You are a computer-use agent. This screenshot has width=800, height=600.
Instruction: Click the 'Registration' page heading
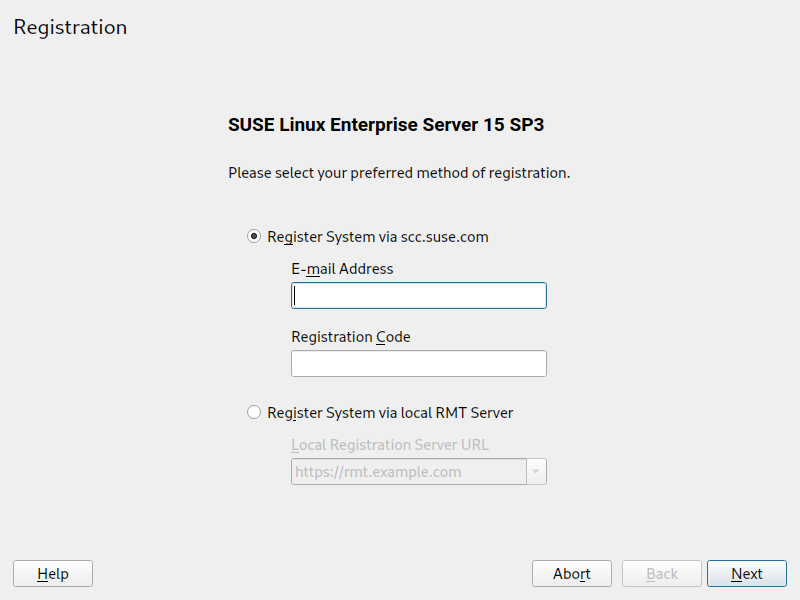coord(70,27)
